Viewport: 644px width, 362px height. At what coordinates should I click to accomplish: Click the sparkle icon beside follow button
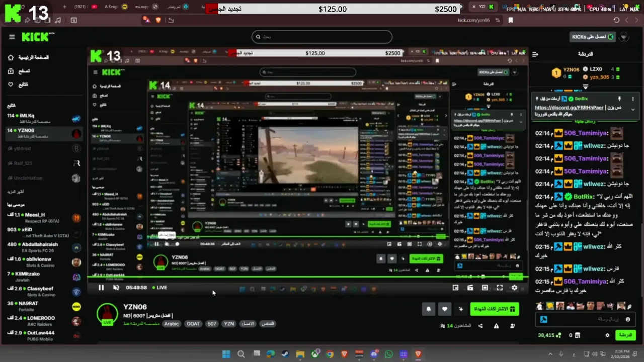(460, 309)
